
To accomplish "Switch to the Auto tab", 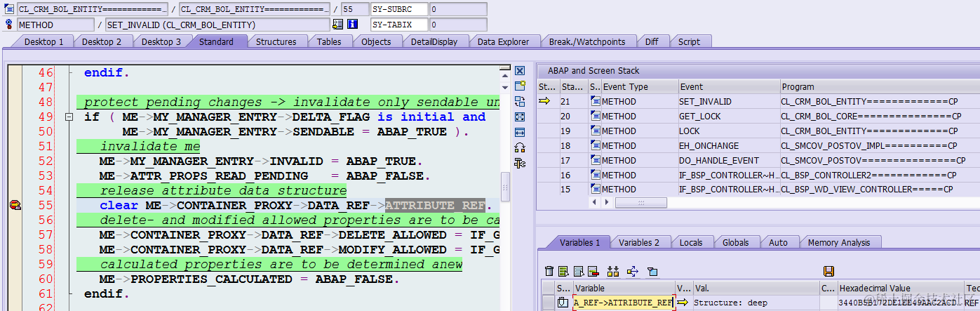I will [x=778, y=242].
